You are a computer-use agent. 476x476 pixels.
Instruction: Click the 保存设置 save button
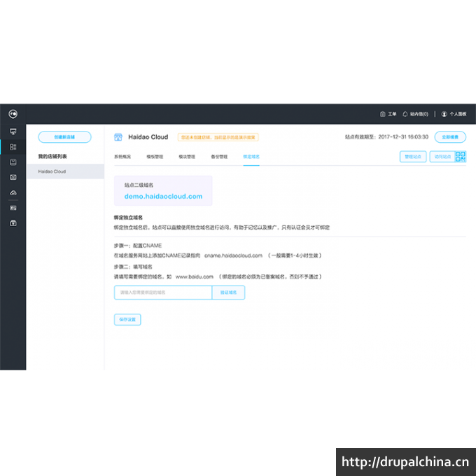click(x=127, y=320)
